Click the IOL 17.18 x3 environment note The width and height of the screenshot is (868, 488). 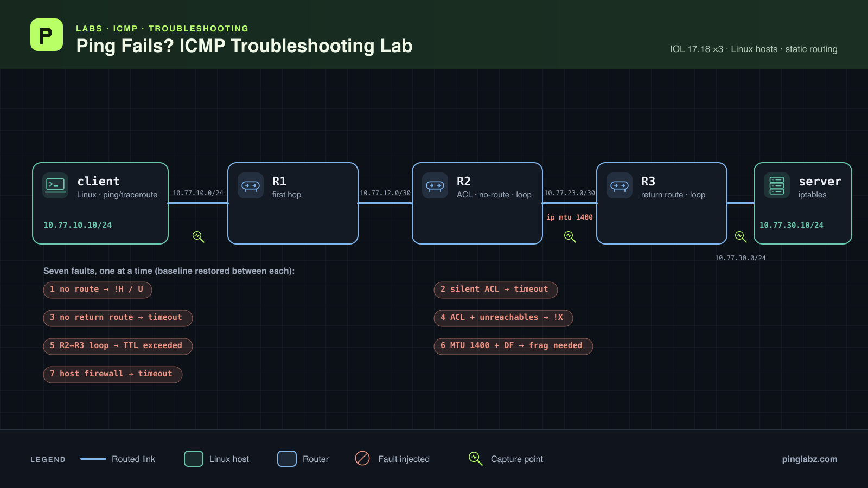(754, 49)
